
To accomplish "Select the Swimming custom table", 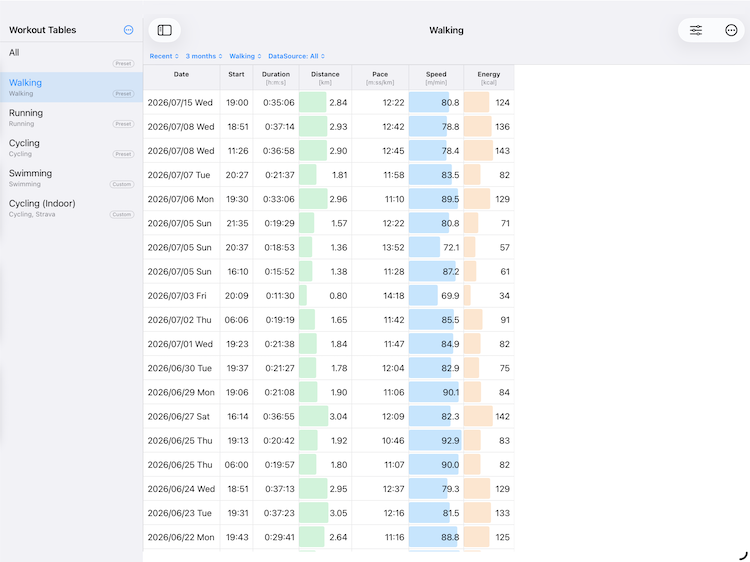I will pyautogui.click(x=71, y=177).
